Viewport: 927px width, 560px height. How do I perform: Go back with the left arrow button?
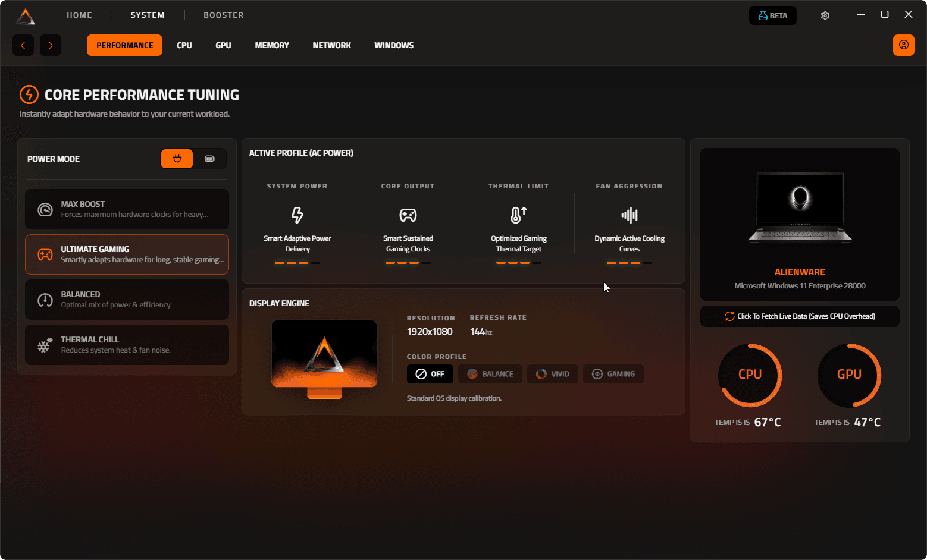23,45
